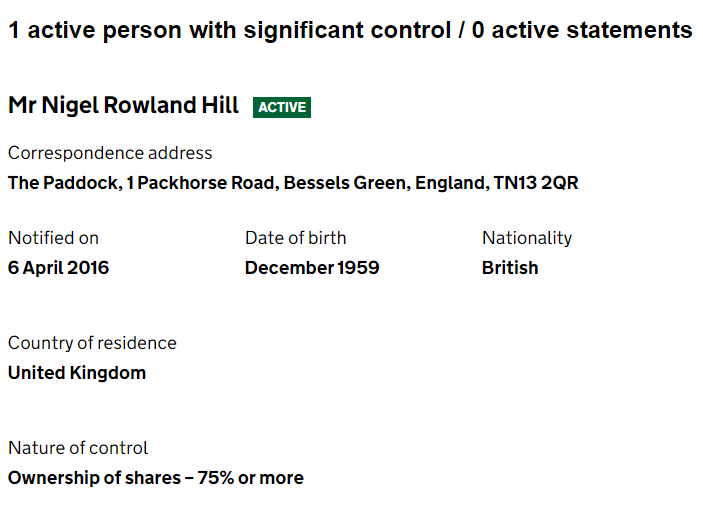This screenshot has width=703, height=515.
Task: Click the United Kingdom value
Action: point(77,373)
